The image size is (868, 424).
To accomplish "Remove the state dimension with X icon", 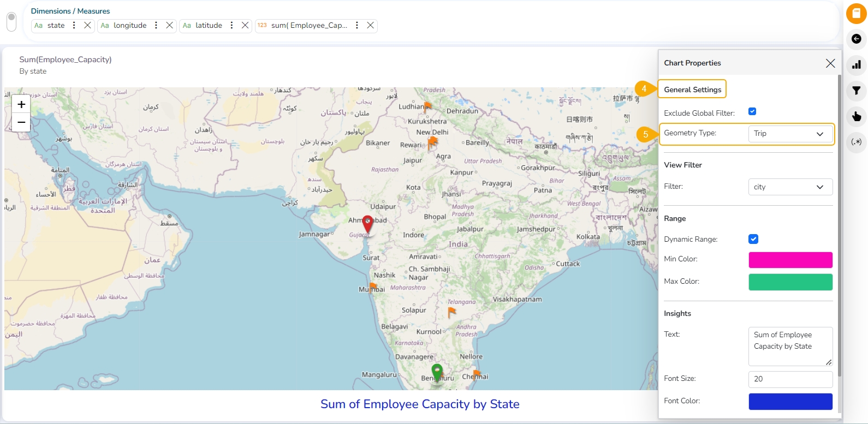I will 87,26.
